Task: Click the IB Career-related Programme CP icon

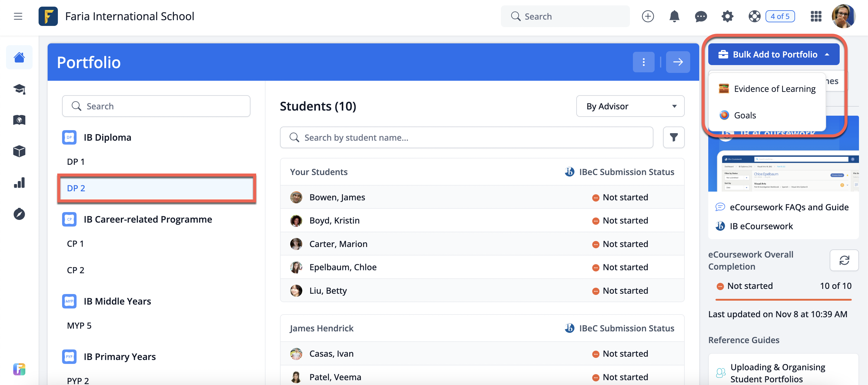Action: [69, 219]
